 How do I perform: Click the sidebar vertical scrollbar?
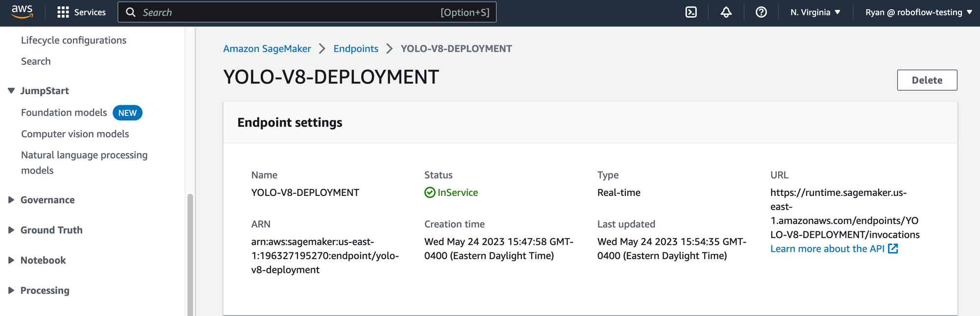click(190, 255)
